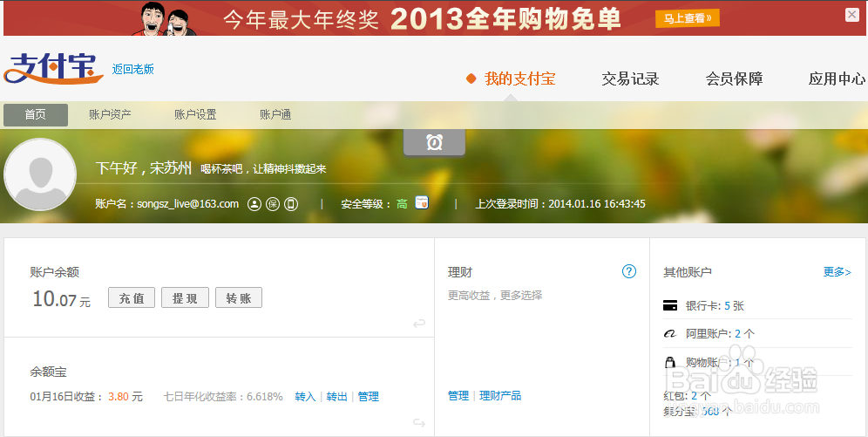Click account name songsz_live@163.com
Image resolution: width=868 pixels, height=437 pixels.
(x=187, y=204)
